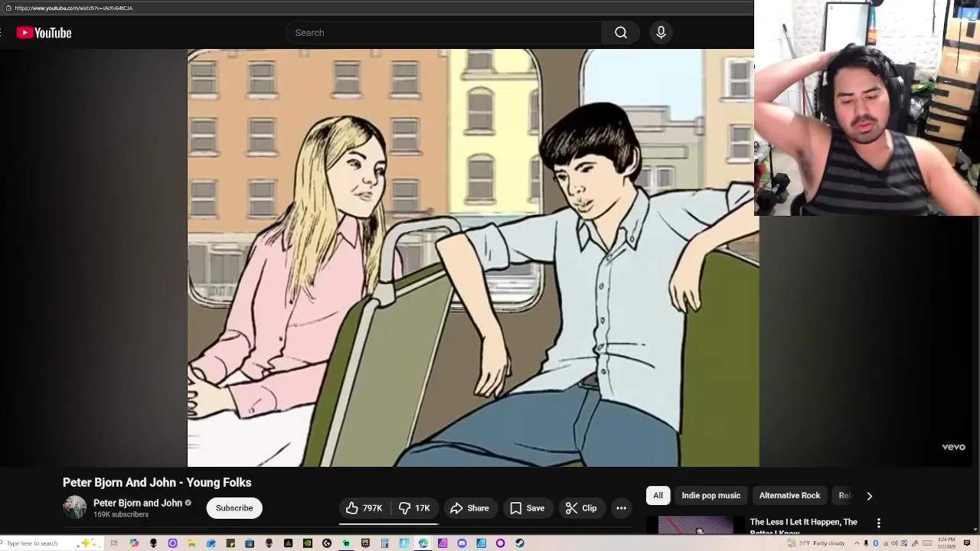Open the Task View taskbar icon
This screenshot has height=551, width=980.
[114, 543]
